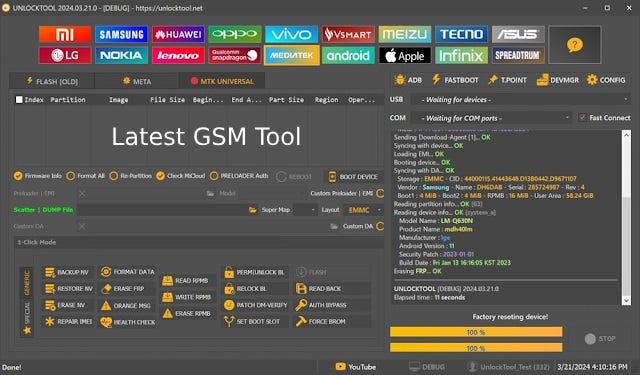Click the log panel scroll down arrow
Image resolution: width=640 pixels, height=375 pixels.
626,301
